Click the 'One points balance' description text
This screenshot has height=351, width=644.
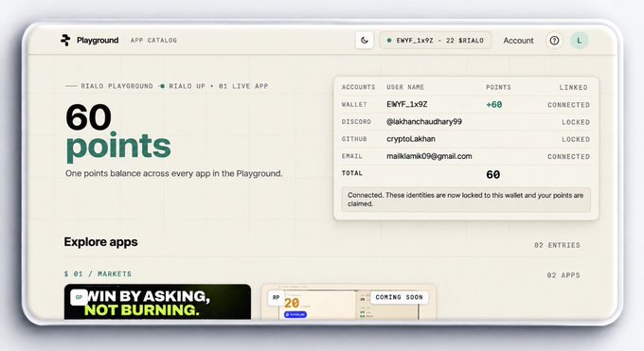pyautogui.click(x=174, y=174)
